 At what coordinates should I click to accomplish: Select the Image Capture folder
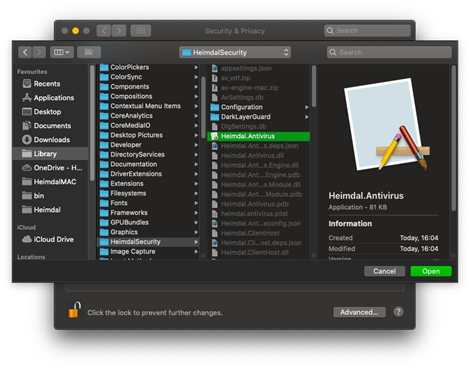pyautogui.click(x=148, y=251)
